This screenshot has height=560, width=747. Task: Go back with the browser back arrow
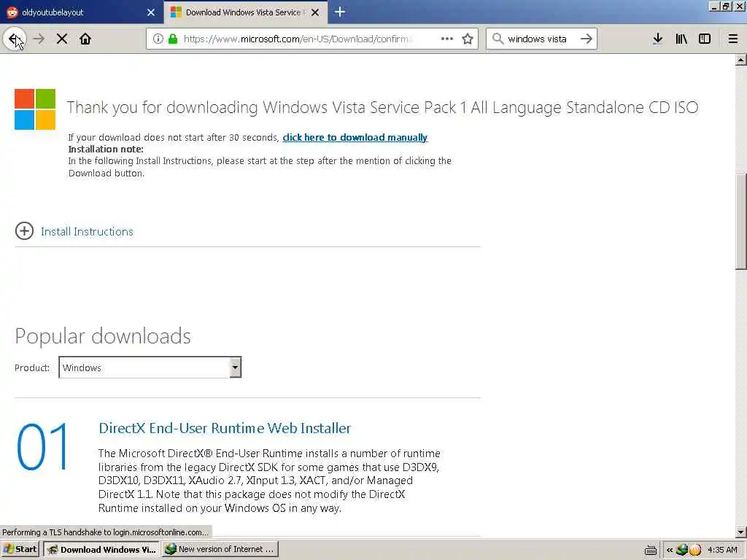(x=15, y=39)
